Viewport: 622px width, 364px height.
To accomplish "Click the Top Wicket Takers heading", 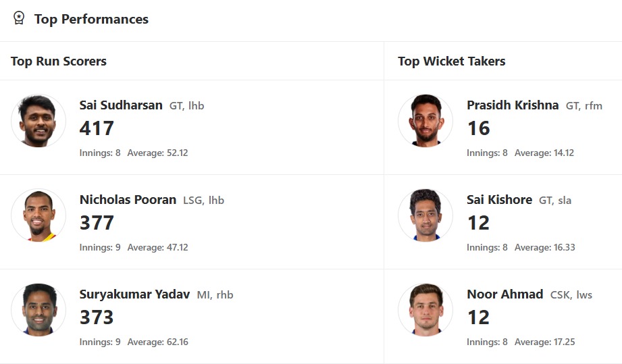I will click(451, 61).
